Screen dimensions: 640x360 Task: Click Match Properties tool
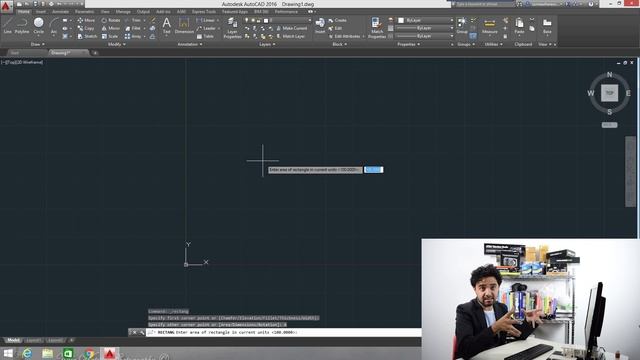pos(377,28)
